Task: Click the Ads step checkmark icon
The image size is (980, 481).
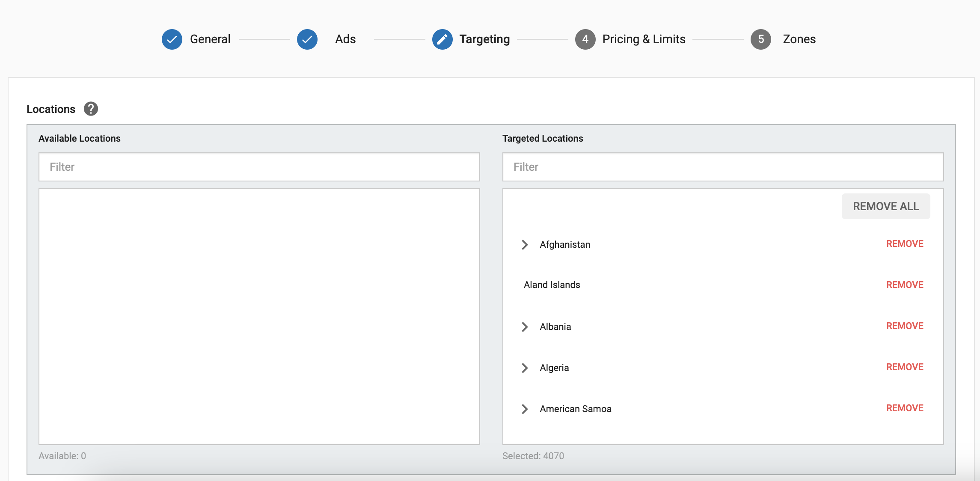Action: 307,39
